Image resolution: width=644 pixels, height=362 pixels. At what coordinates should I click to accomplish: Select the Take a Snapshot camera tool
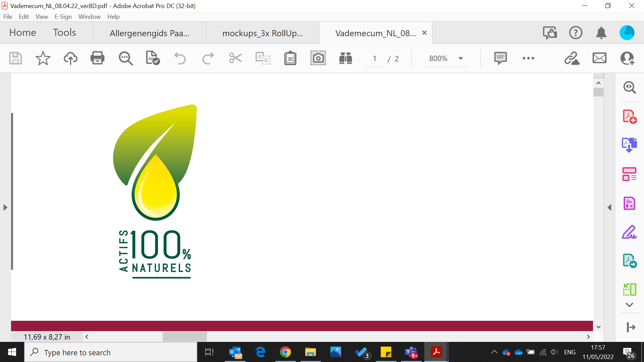coord(318,58)
